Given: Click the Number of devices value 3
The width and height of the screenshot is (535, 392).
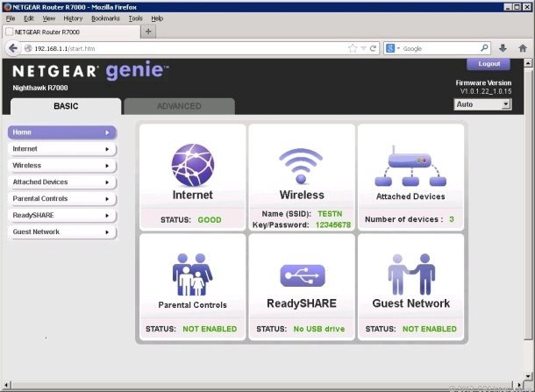Looking at the screenshot, I should click(452, 219).
